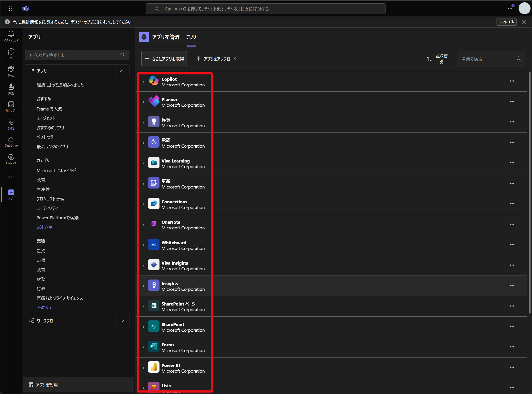Click the 承認 (Approvals) app icon
Viewport: 532px width, 394px height.
click(x=154, y=142)
